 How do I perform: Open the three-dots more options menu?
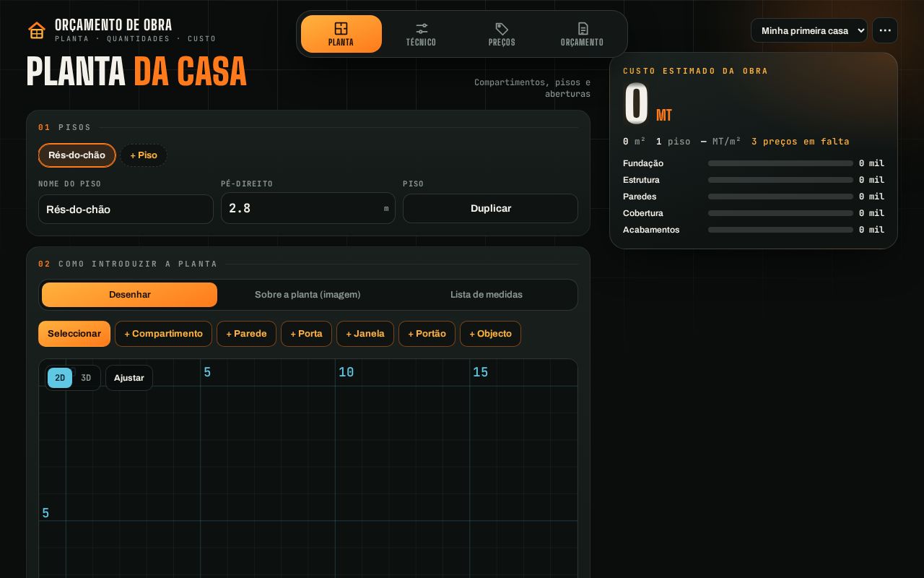885,30
